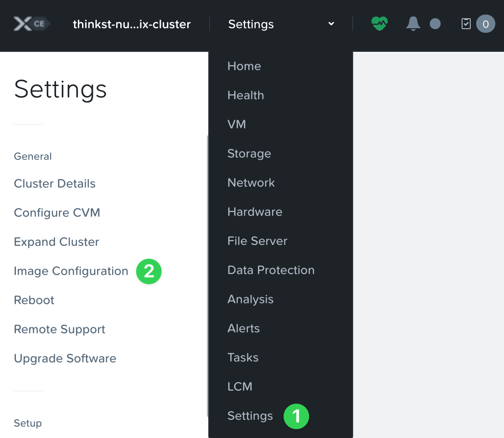Click the alerts bell icon

(413, 24)
